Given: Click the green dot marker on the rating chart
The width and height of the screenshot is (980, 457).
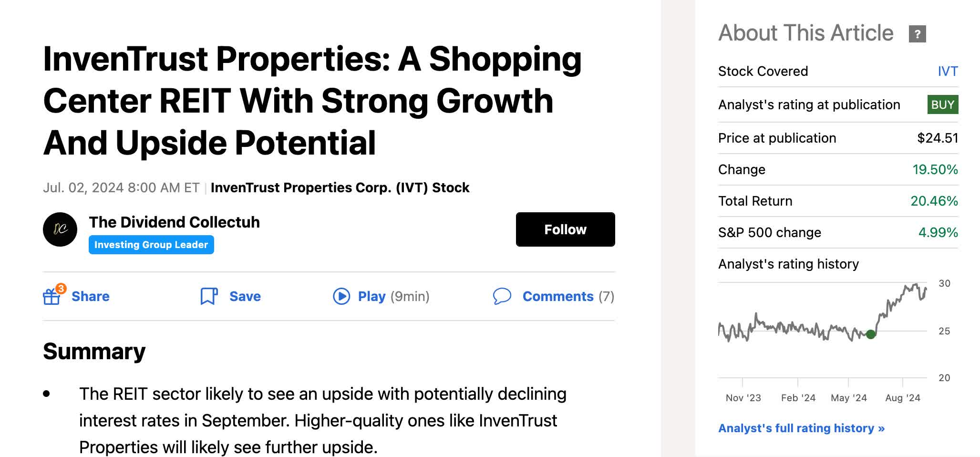Looking at the screenshot, I should [x=870, y=334].
